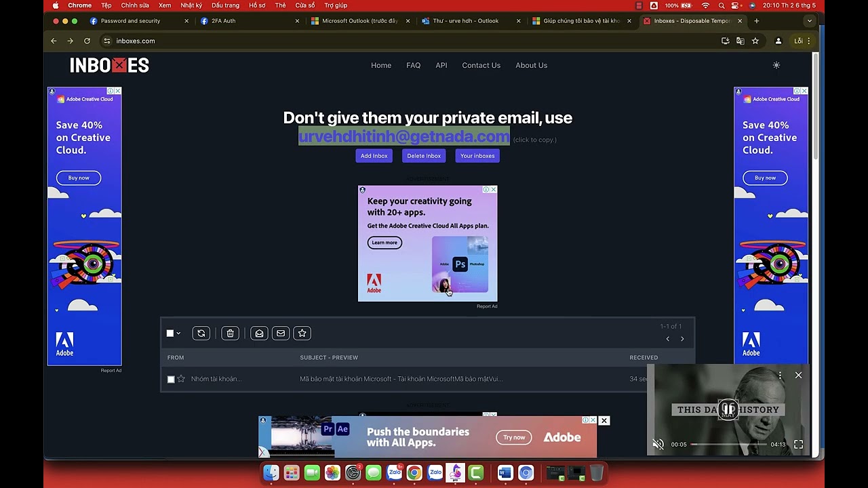Expand the tab search chevron in Chrome
This screenshot has width=868, height=488.
pos(809,21)
